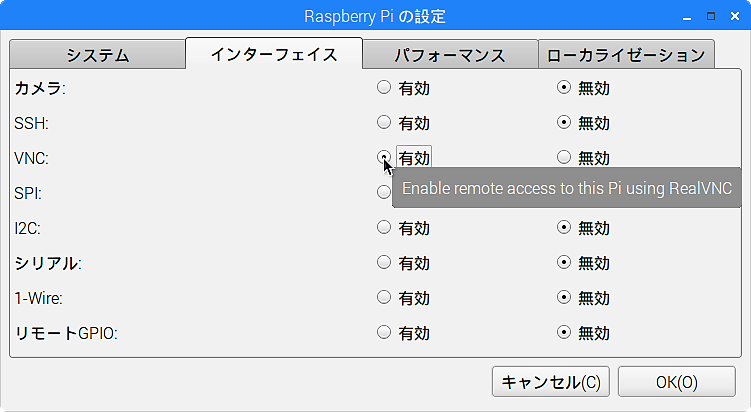Click the キャンセル(C) button
The height and width of the screenshot is (412, 751).
tap(551, 382)
